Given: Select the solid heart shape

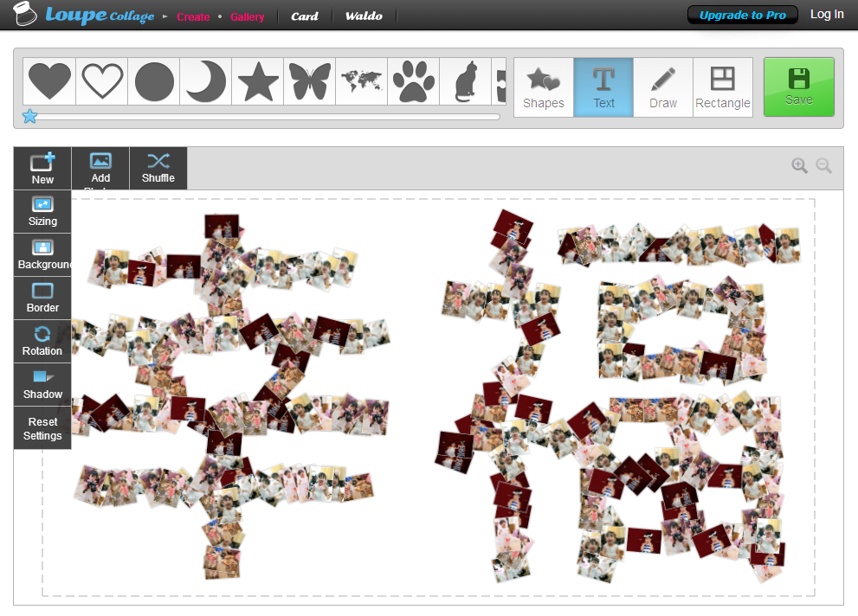Looking at the screenshot, I should pos(49,81).
